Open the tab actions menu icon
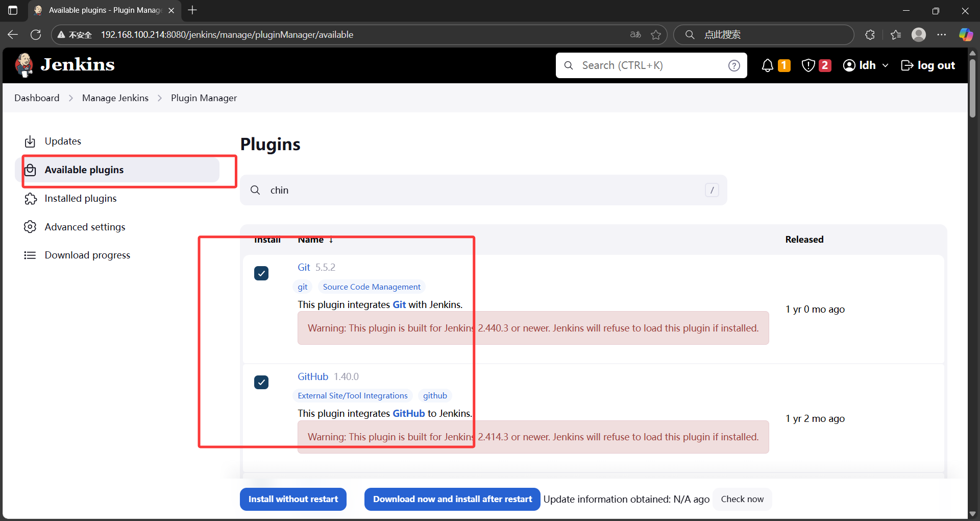 point(13,10)
